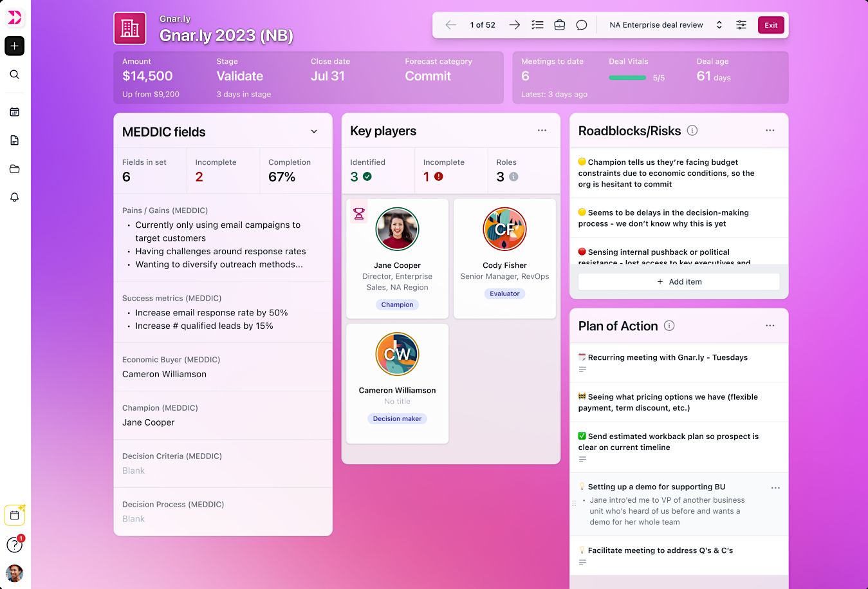Open the checklist icon in top toolbar
This screenshot has width=868, height=589.
point(537,25)
